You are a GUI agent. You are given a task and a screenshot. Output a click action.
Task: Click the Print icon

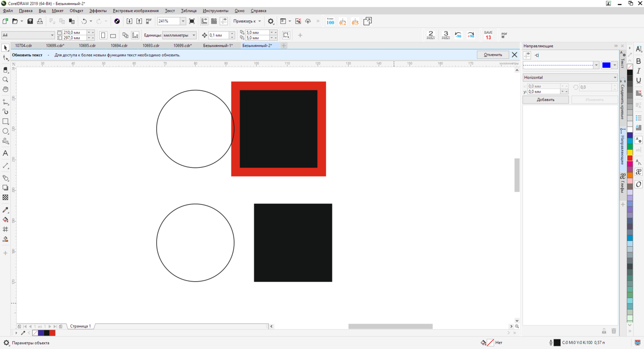pos(40,21)
